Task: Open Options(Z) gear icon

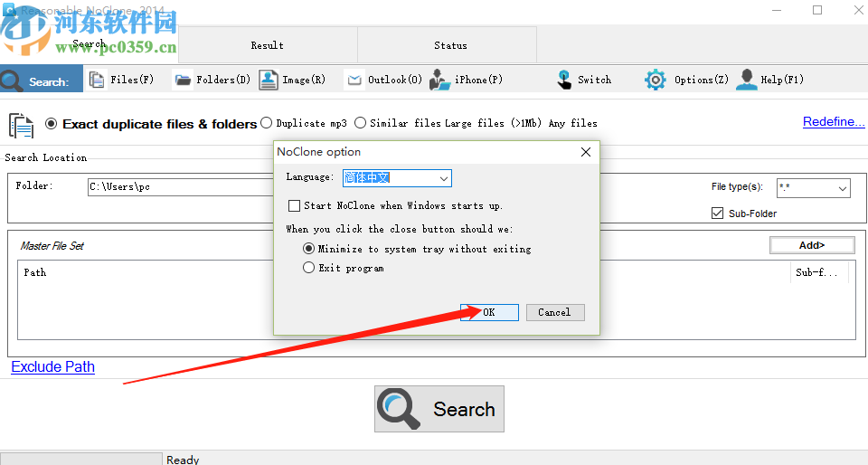Action: pyautogui.click(x=655, y=80)
